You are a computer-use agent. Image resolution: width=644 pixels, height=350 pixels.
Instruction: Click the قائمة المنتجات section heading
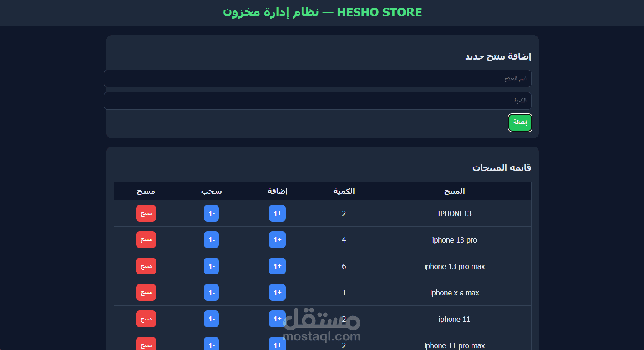click(502, 168)
